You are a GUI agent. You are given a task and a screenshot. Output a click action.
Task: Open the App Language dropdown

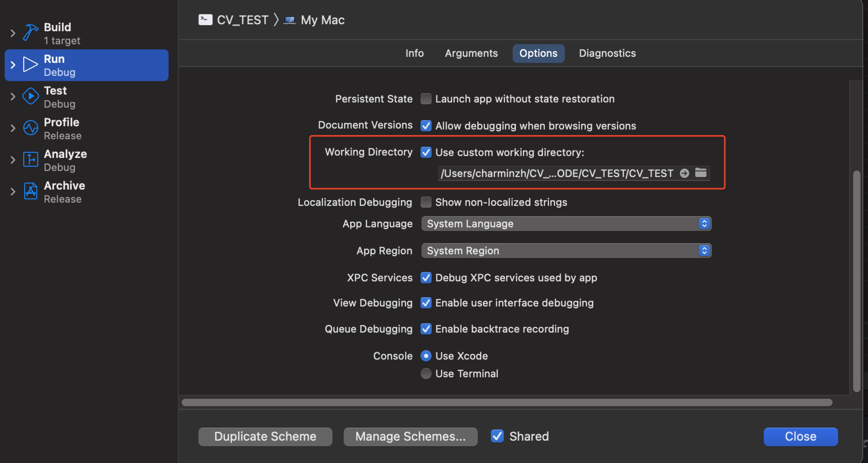coord(566,224)
